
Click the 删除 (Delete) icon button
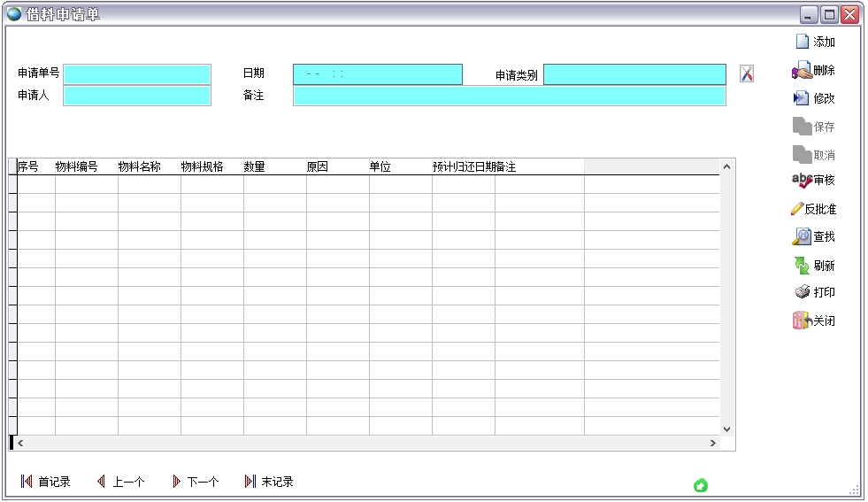[802, 70]
